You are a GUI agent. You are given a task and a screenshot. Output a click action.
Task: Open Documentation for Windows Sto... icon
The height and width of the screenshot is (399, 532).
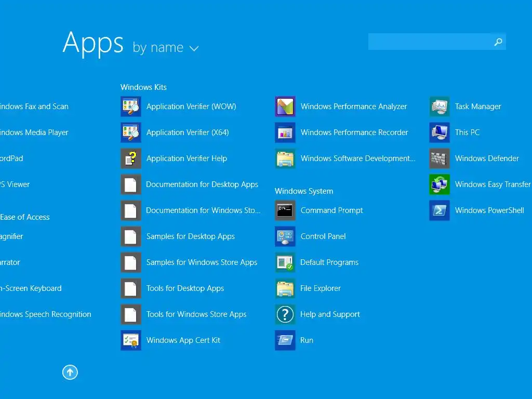coord(130,210)
